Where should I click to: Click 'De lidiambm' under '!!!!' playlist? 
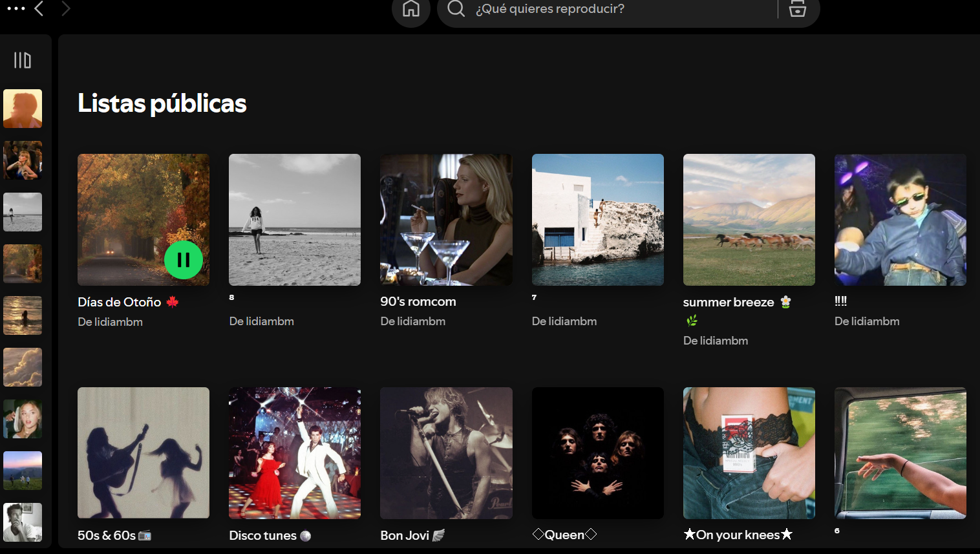point(867,321)
